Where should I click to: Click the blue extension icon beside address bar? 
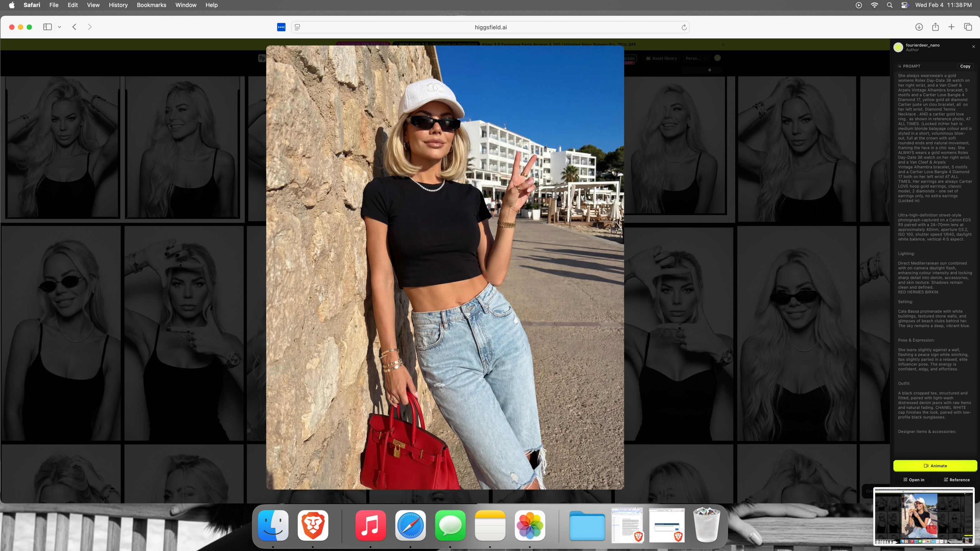click(x=281, y=27)
